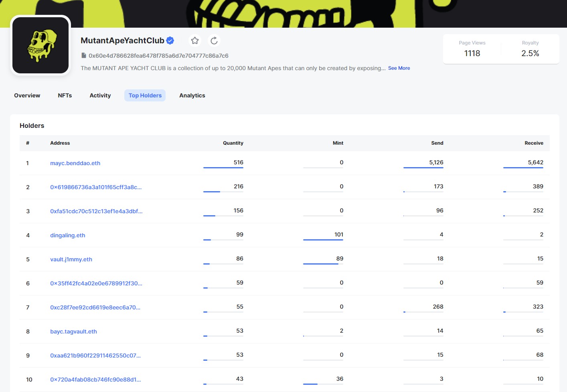Screen dimensions: 567x392
Task: Open holder address 0x720a4fab08cb746fc90e88d1...
Action: coord(95,380)
